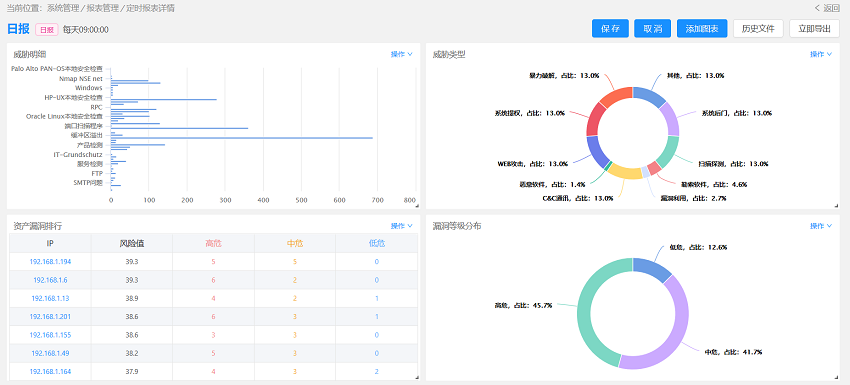
Task: Click resize handle of 威胁明细 panel
Action: pos(417,207)
